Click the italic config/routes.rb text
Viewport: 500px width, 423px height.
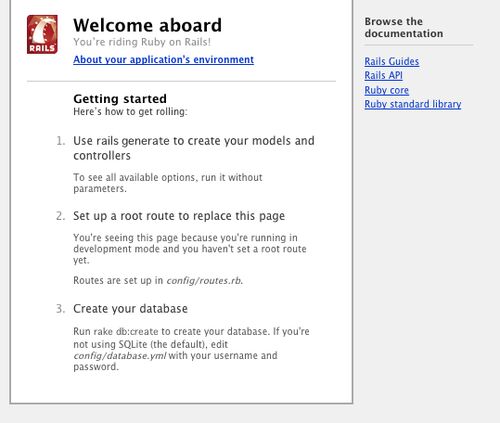(x=204, y=281)
